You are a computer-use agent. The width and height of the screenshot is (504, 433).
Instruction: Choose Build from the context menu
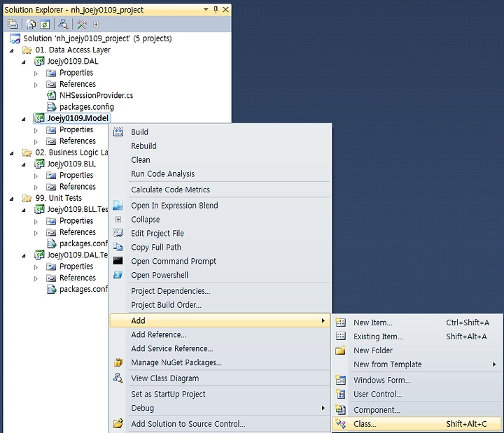220,132
